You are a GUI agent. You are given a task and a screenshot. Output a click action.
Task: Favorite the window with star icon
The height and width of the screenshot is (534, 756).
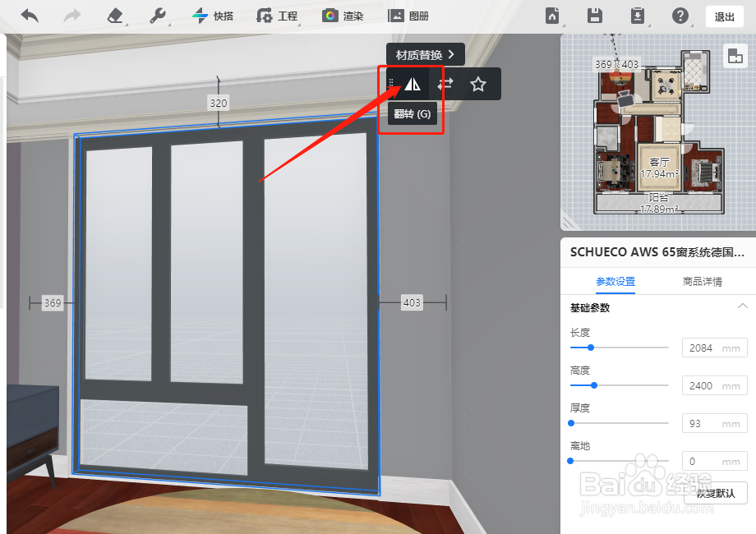[x=477, y=85]
